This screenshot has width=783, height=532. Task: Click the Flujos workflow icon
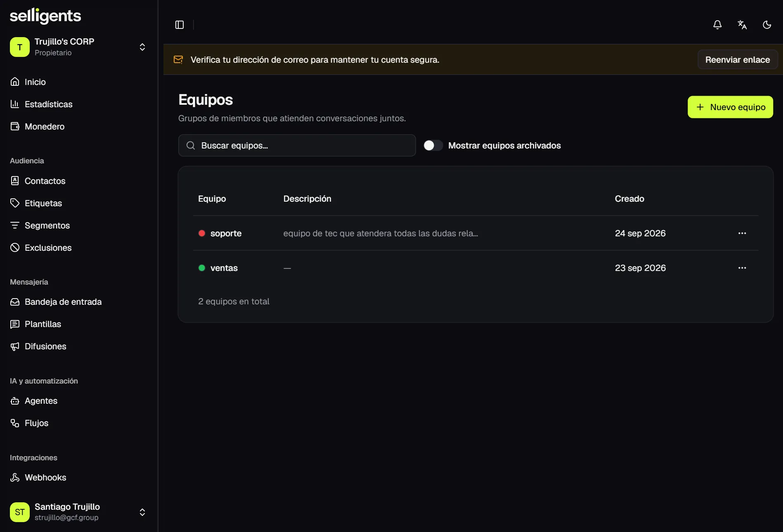[15, 423]
